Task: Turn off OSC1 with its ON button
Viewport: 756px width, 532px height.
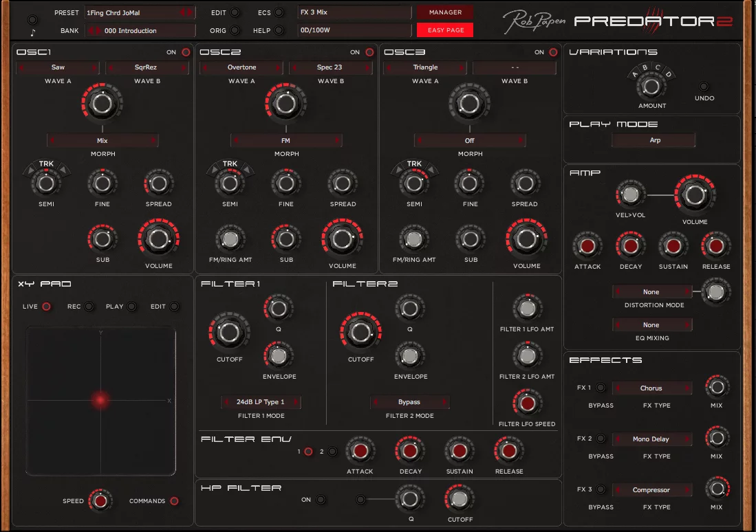Action: point(186,52)
